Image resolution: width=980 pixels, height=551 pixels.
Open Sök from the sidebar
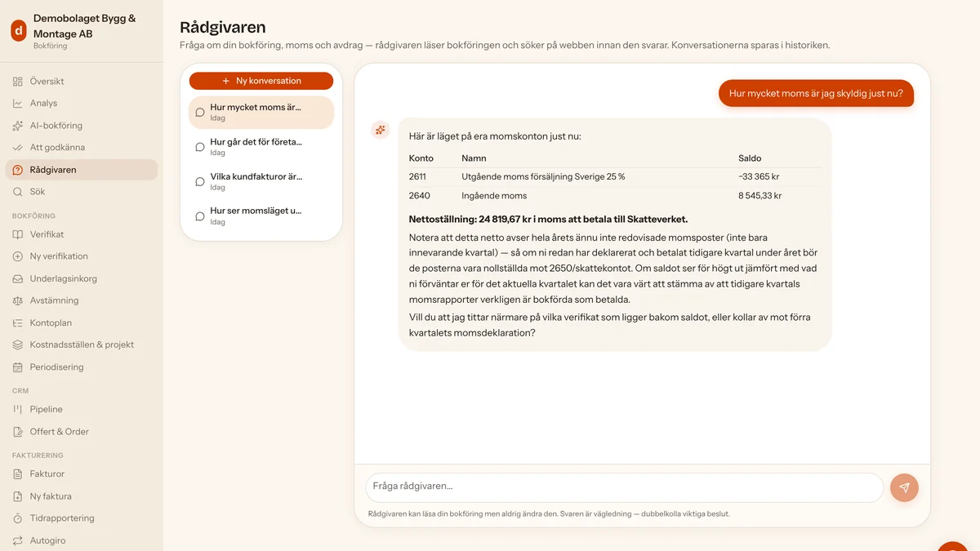pos(82,192)
